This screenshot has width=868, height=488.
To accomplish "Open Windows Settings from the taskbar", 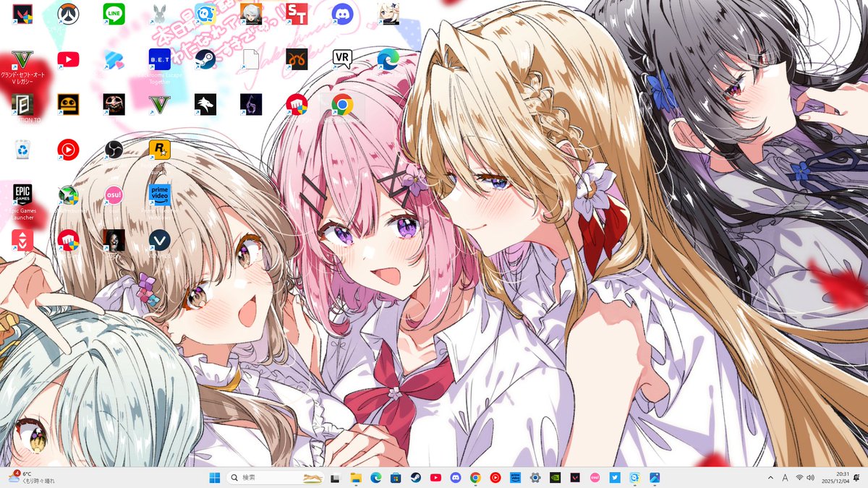I will 535,477.
